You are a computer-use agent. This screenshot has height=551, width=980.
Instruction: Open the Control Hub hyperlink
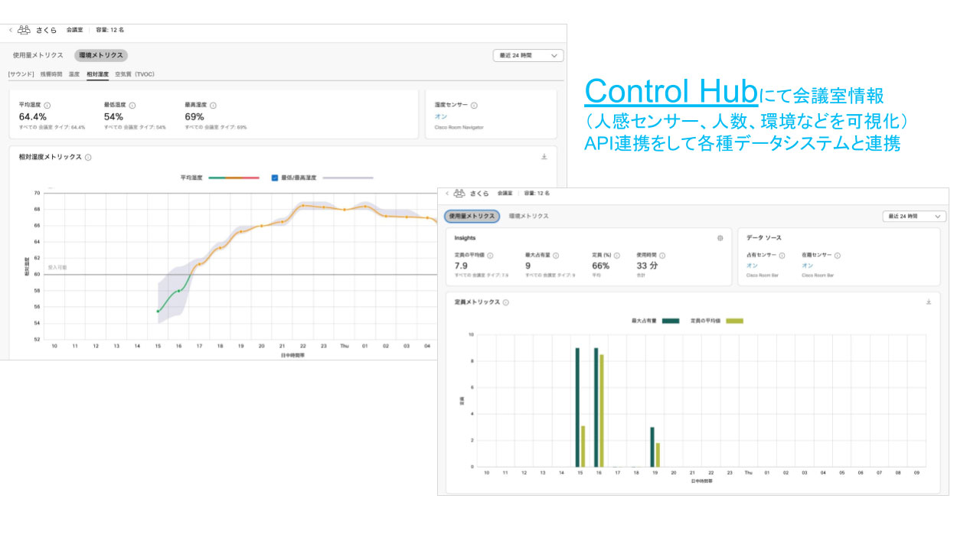(x=671, y=92)
